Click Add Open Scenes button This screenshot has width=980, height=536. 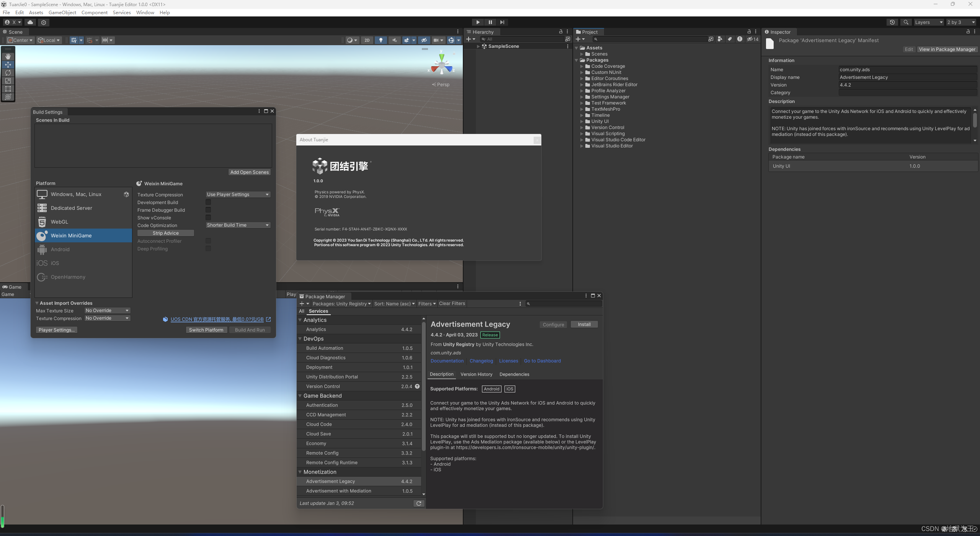250,172
